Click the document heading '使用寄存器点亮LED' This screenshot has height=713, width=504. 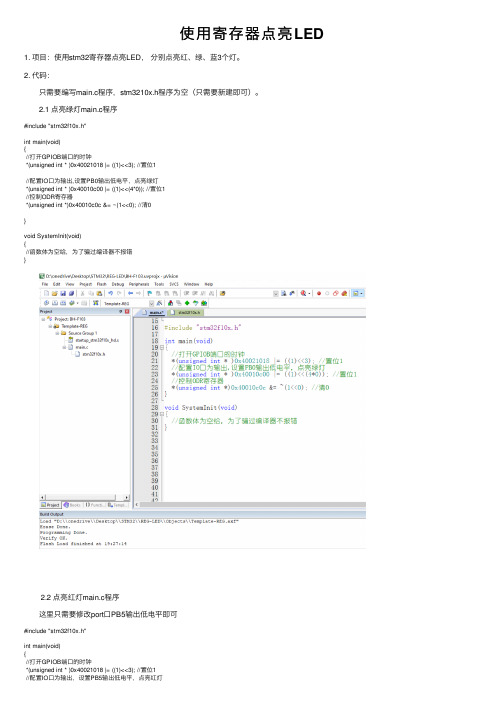(252, 33)
